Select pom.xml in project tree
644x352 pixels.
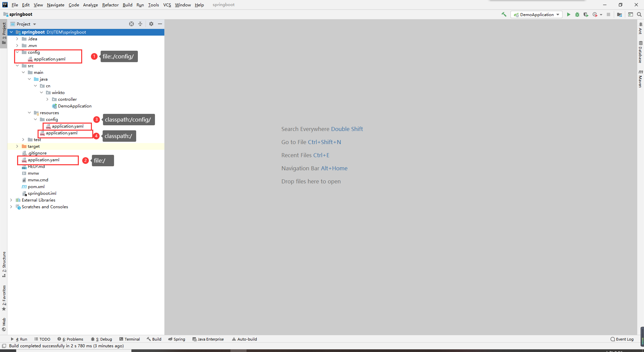point(36,187)
